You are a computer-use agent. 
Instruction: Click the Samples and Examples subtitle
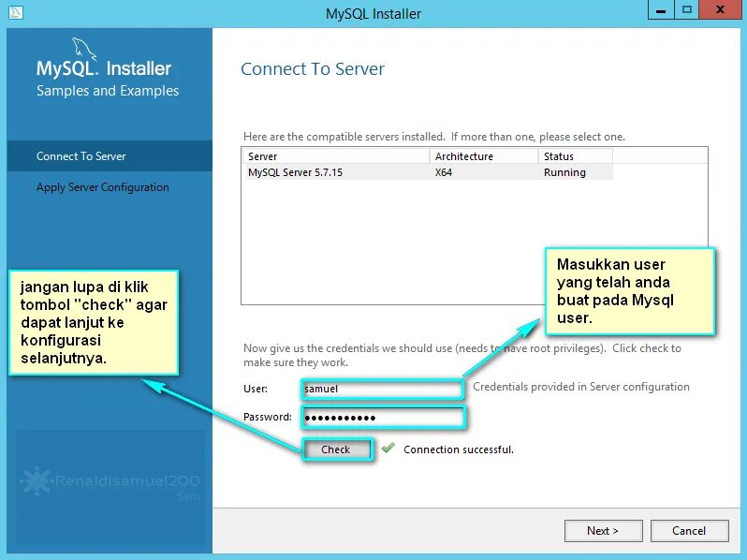coord(108,91)
